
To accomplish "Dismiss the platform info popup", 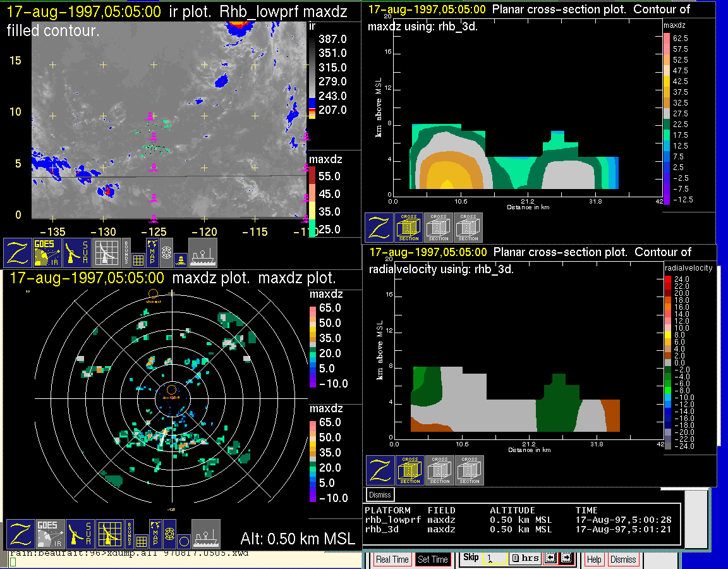I will pyautogui.click(x=380, y=494).
